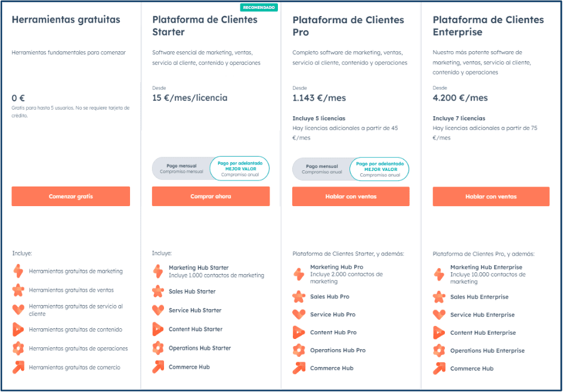This screenshot has width=563, height=392.
Task: Click the Marketing Hub Pro icon
Action: [x=299, y=275]
